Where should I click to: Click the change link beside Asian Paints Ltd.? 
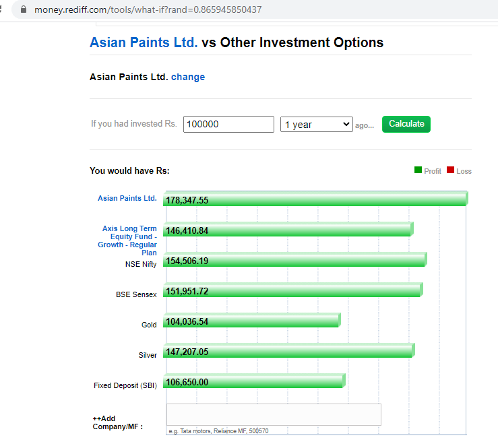click(x=188, y=77)
